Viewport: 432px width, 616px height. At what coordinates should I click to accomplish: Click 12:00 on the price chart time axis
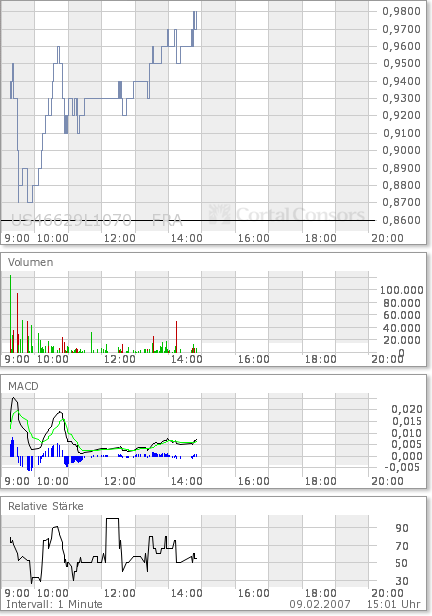[120, 238]
